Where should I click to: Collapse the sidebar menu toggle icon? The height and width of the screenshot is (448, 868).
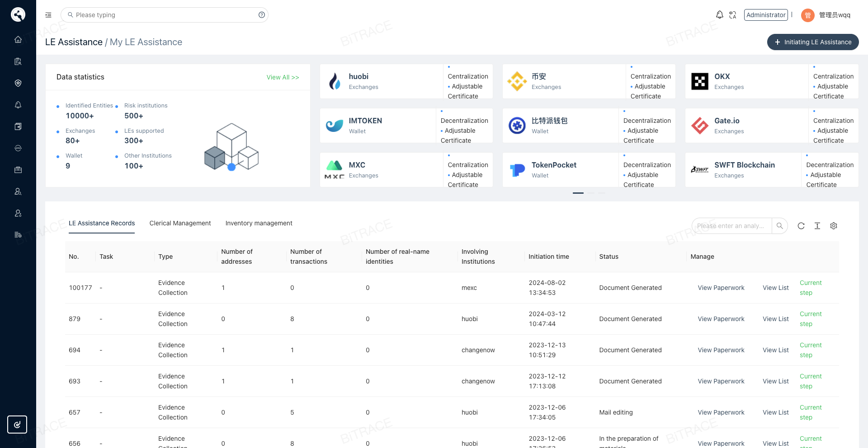48,15
